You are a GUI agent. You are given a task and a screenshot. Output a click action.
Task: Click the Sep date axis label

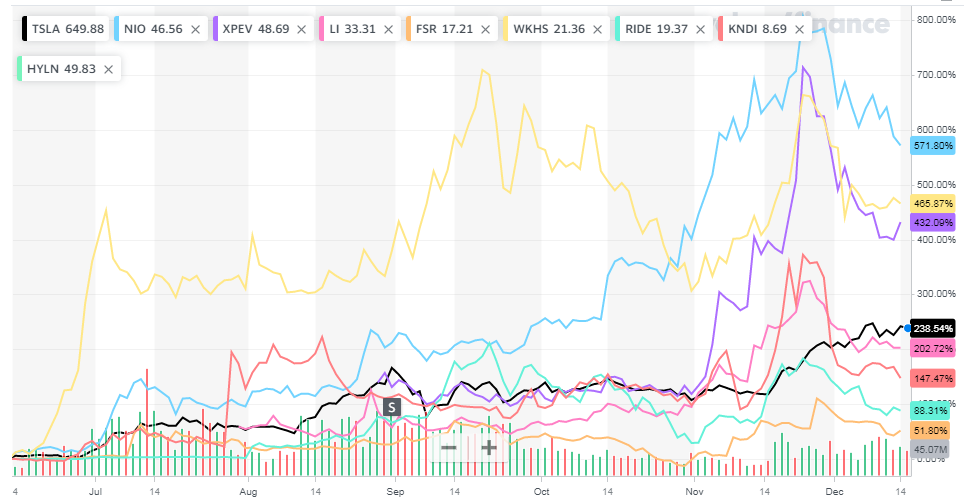point(395,492)
